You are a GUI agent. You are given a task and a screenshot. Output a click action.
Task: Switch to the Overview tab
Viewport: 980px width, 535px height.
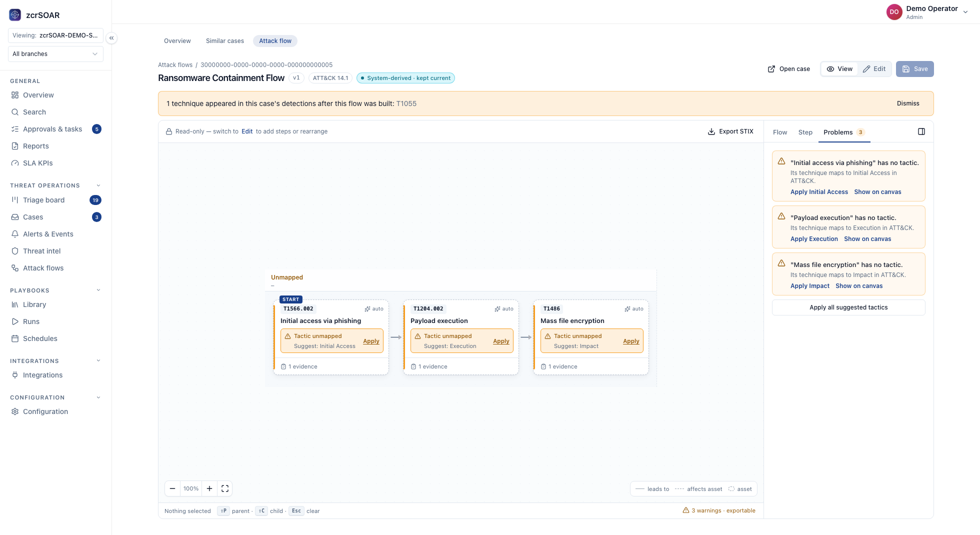177,41
